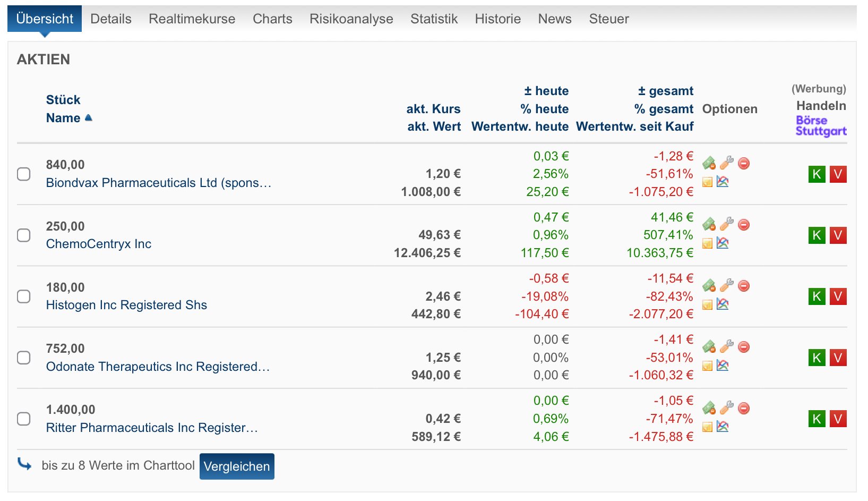Click red V sell button for Ritter
The image size is (868, 501).
(838, 419)
